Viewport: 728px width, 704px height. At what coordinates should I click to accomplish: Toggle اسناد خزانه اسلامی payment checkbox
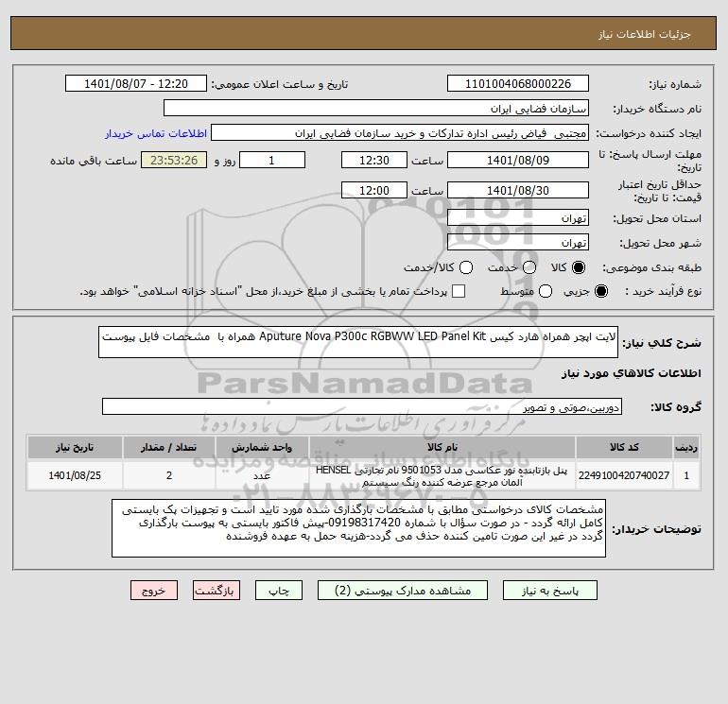tap(459, 291)
